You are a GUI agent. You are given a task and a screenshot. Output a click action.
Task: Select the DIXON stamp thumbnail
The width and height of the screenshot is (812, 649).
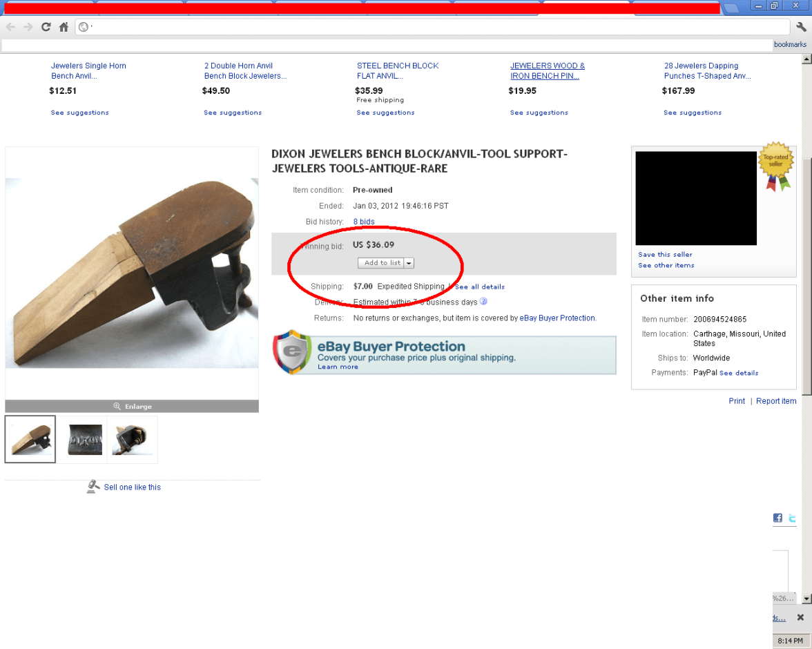point(81,439)
